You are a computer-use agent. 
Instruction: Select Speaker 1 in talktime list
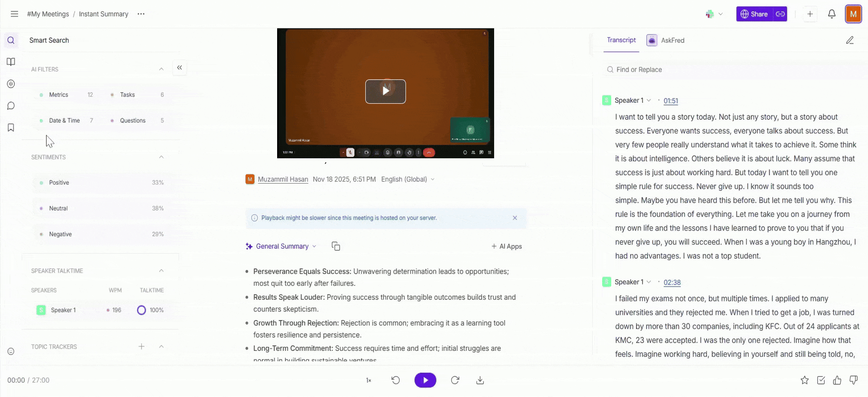coord(63,310)
